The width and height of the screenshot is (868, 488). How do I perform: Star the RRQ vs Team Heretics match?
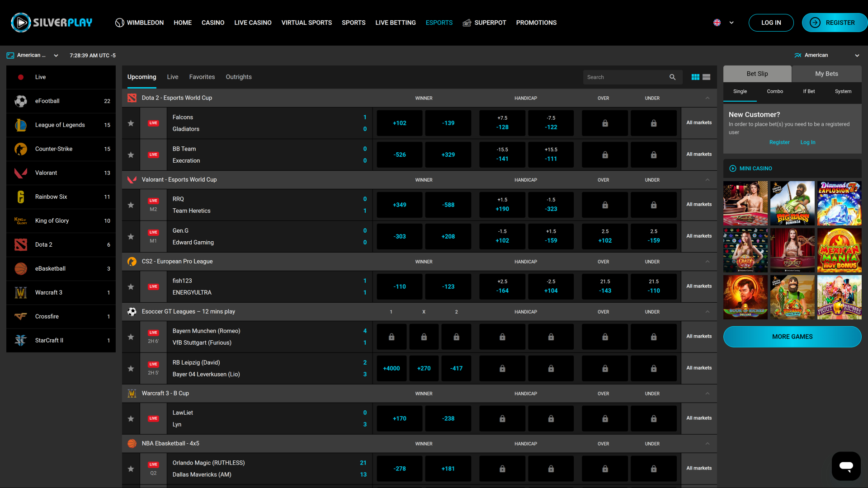pyautogui.click(x=131, y=205)
